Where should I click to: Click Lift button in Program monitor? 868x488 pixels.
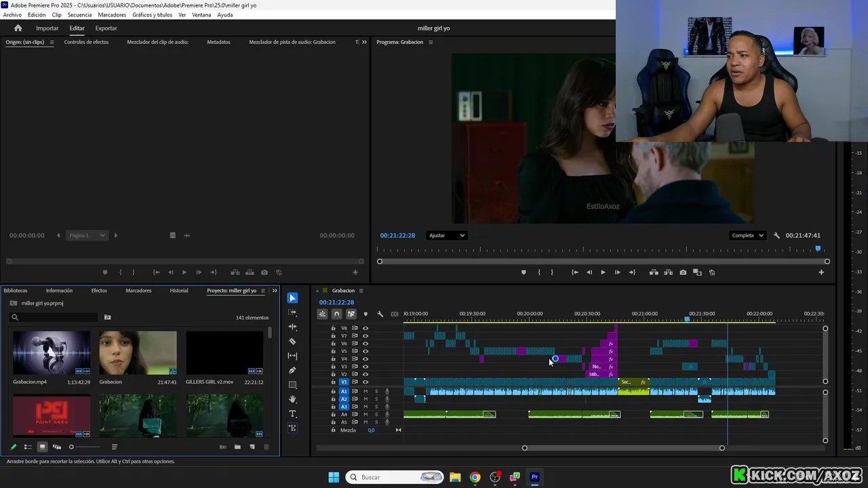coord(654,272)
